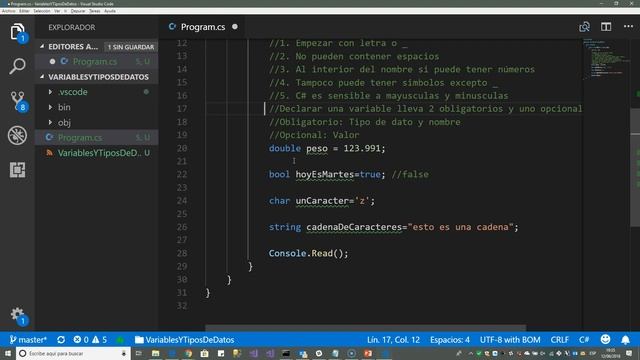Open the command prompt taskbar icon
The width and height of the screenshot is (640, 360).
coord(286,353)
